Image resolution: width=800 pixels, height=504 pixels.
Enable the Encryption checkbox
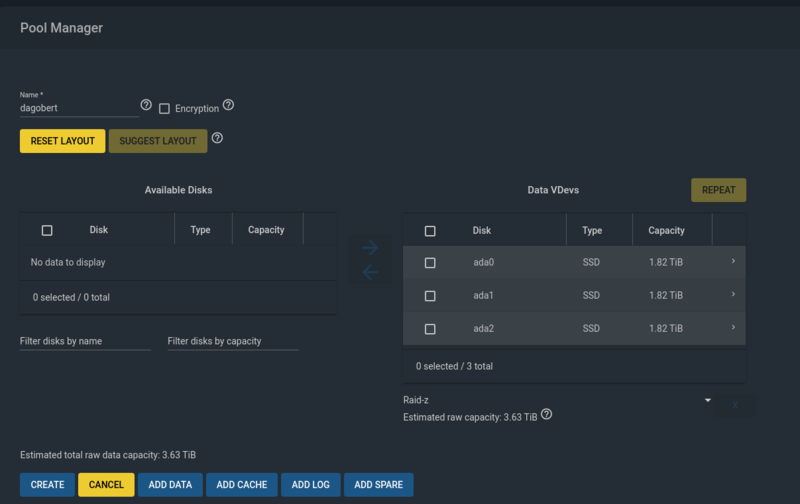pyautogui.click(x=165, y=108)
